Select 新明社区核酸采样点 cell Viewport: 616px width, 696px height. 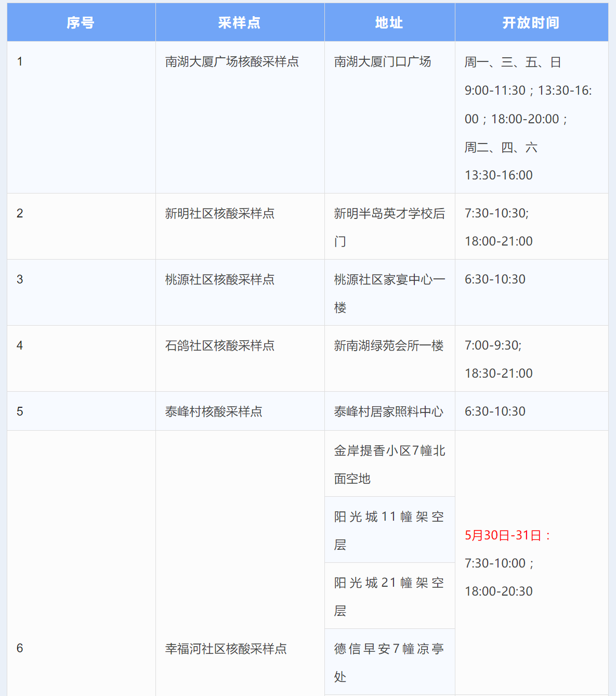point(220,214)
